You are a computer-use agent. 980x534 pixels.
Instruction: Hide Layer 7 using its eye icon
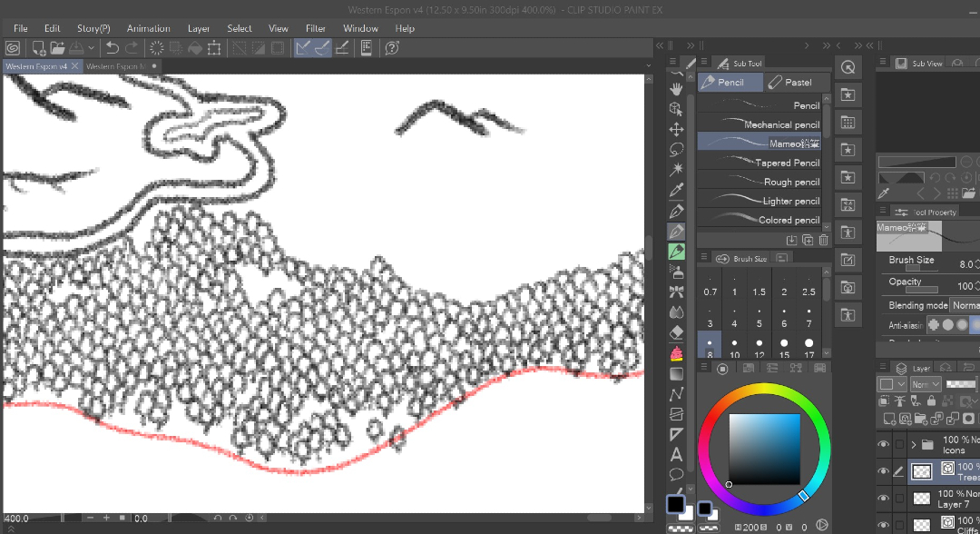pyautogui.click(x=883, y=499)
